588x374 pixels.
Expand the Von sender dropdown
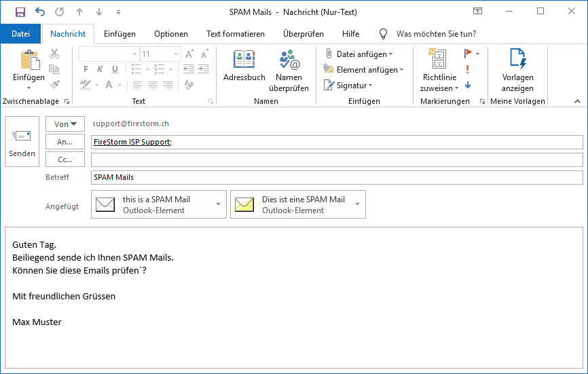pyautogui.click(x=65, y=124)
